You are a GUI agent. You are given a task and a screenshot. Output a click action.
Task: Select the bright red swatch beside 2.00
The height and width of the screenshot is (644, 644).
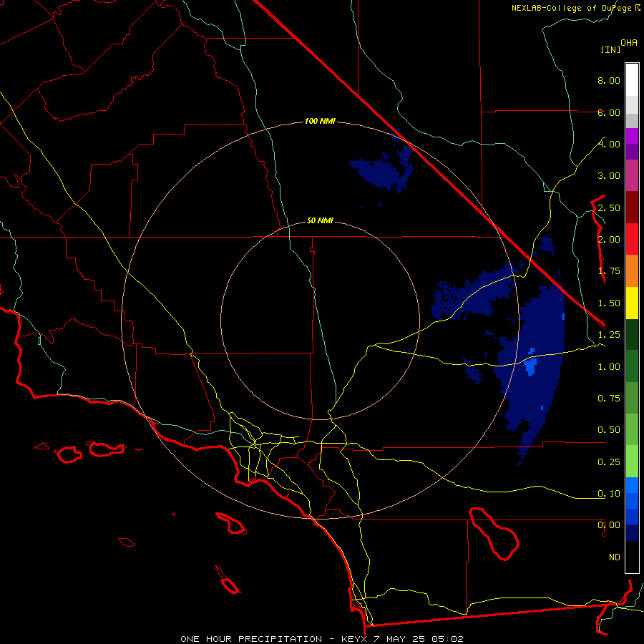point(632,239)
